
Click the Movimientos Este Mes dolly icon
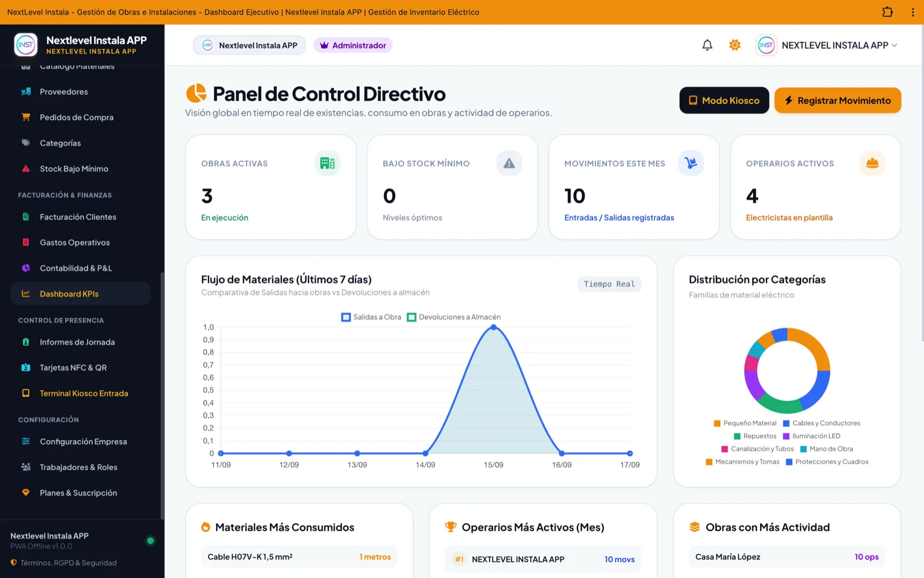691,163
